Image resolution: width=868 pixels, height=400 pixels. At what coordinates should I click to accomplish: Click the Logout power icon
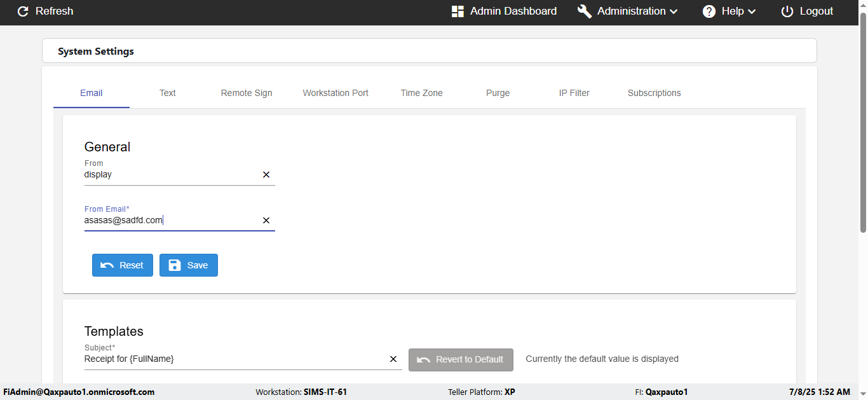click(787, 11)
